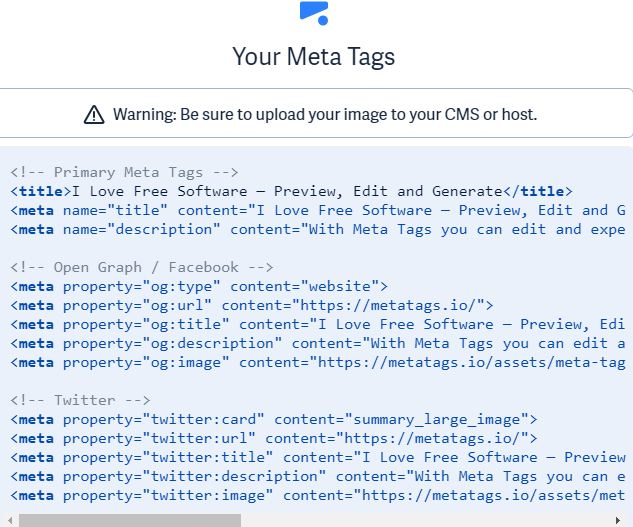
Task: Click the og:image code line
Action: (320, 362)
